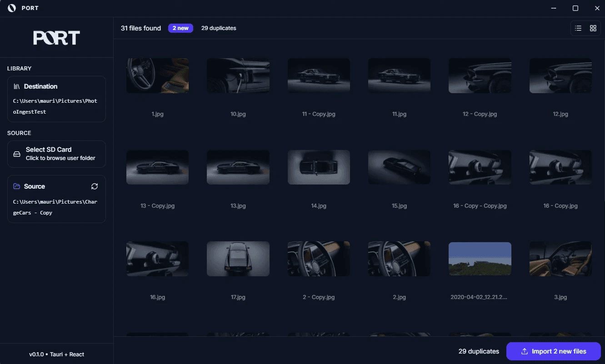Click the PORT logo in sidebar
This screenshot has width=605, height=364.
point(56,38)
